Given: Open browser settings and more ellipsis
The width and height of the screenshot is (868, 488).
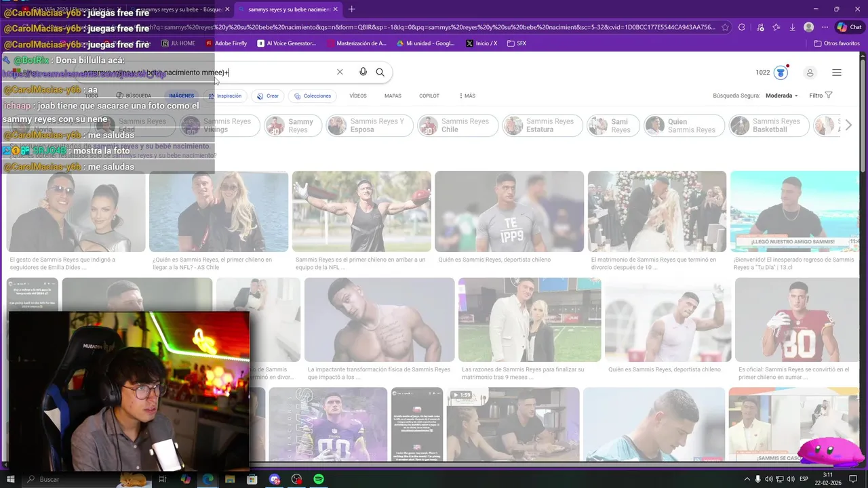Looking at the screenshot, I should [x=825, y=27].
